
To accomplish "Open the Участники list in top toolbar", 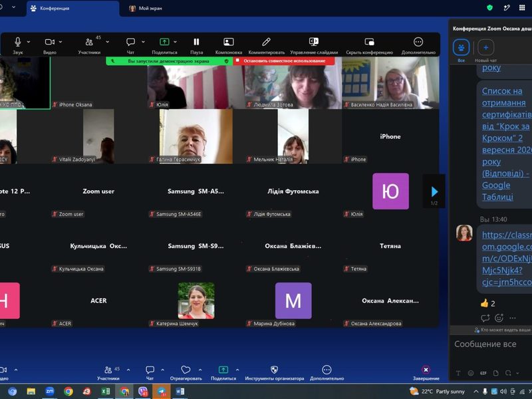I will pyautogui.click(x=89, y=42).
